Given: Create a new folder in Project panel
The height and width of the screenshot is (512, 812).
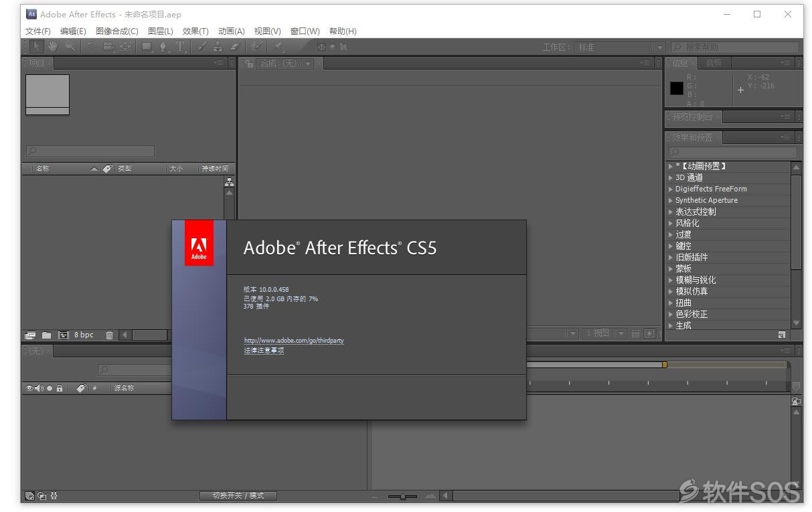Looking at the screenshot, I should (x=46, y=335).
